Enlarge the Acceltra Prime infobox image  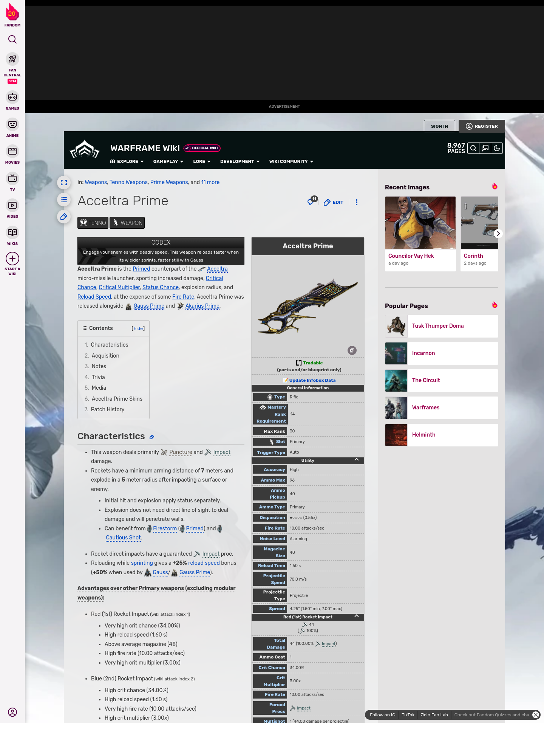click(x=352, y=350)
